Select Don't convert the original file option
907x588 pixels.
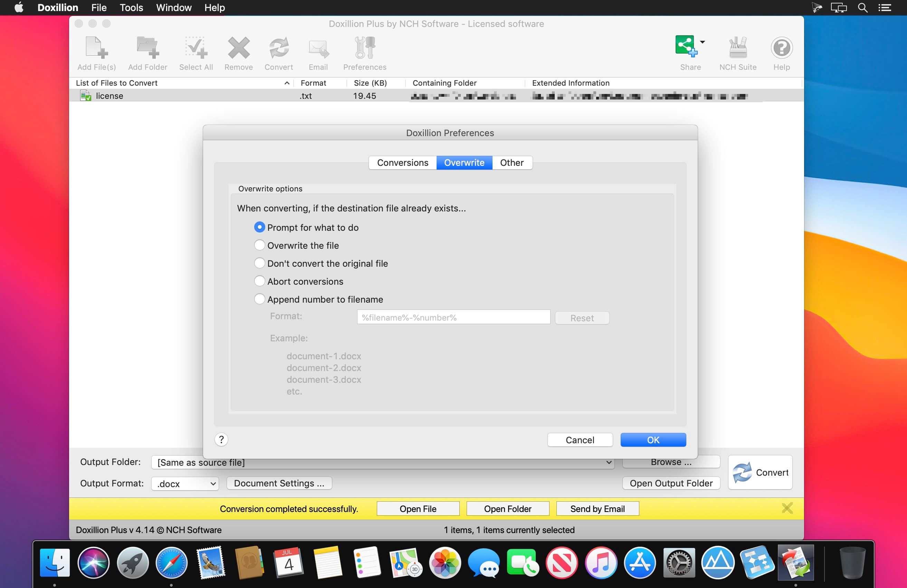tap(259, 263)
